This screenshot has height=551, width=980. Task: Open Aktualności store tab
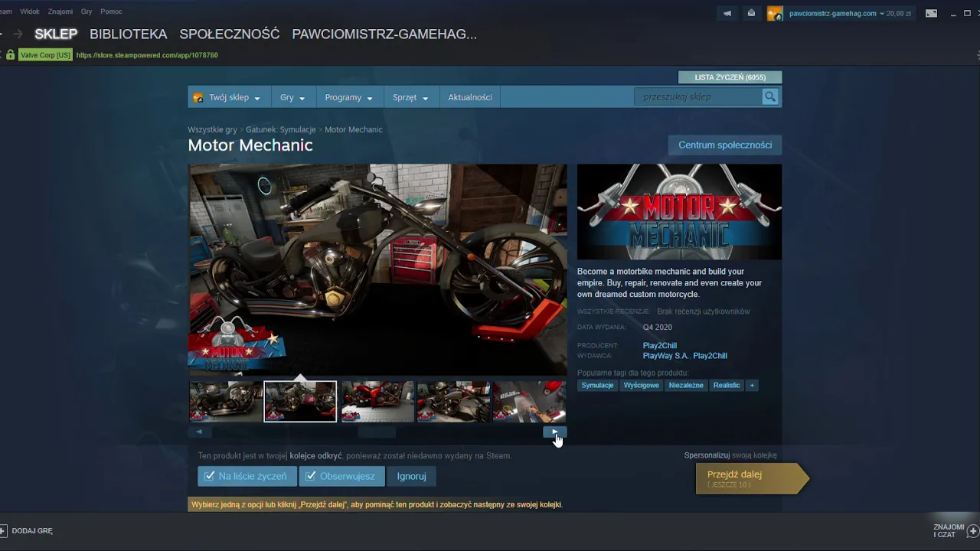tap(470, 97)
